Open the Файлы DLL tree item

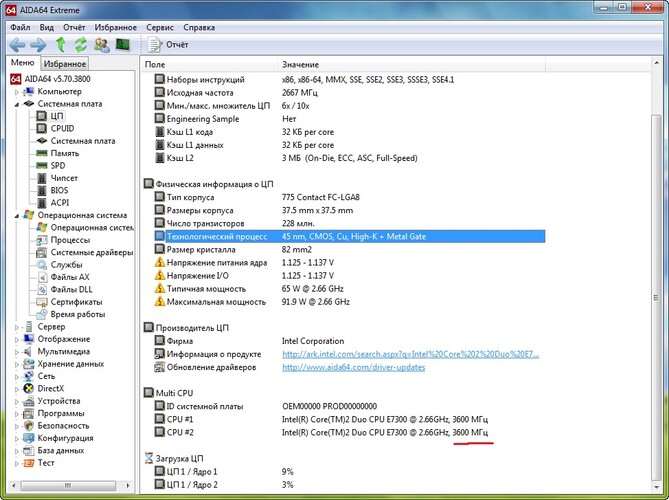pyautogui.click(x=71, y=290)
